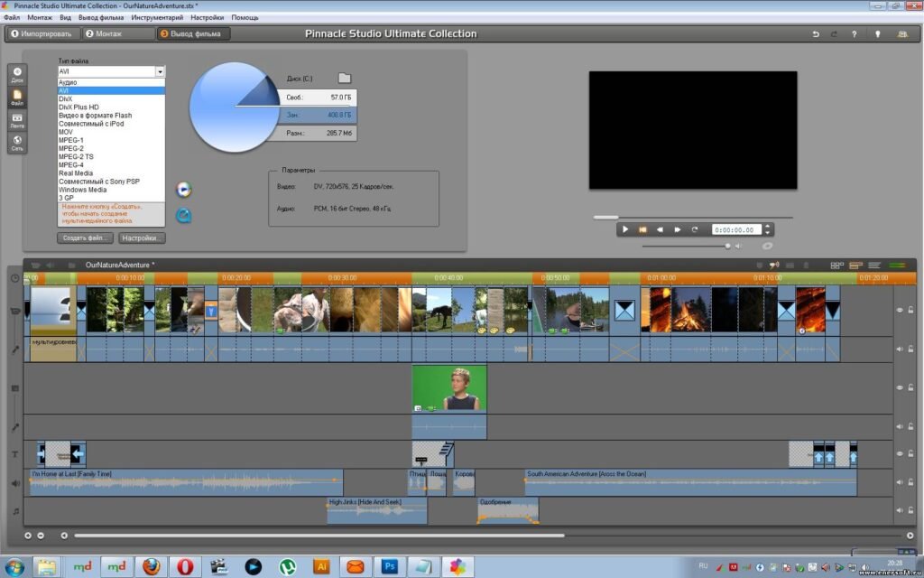This screenshot has width=924, height=578.
Task: Click the file type dropdown arrow
Action: pos(160,71)
